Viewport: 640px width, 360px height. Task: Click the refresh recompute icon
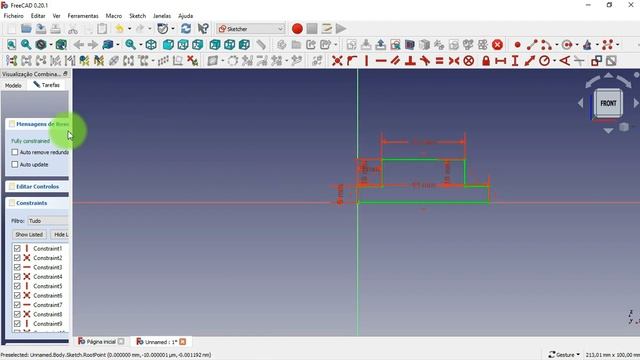[186, 29]
